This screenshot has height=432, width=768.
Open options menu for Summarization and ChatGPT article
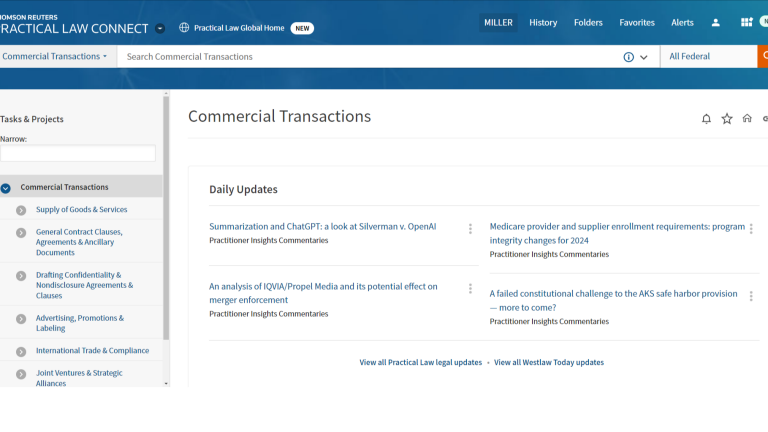pos(470,229)
